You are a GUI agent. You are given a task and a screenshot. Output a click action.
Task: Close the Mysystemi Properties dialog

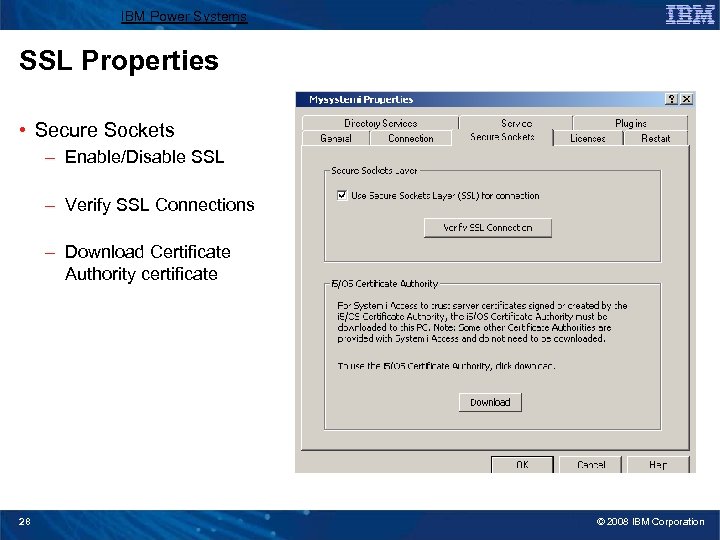(x=686, y=99)
